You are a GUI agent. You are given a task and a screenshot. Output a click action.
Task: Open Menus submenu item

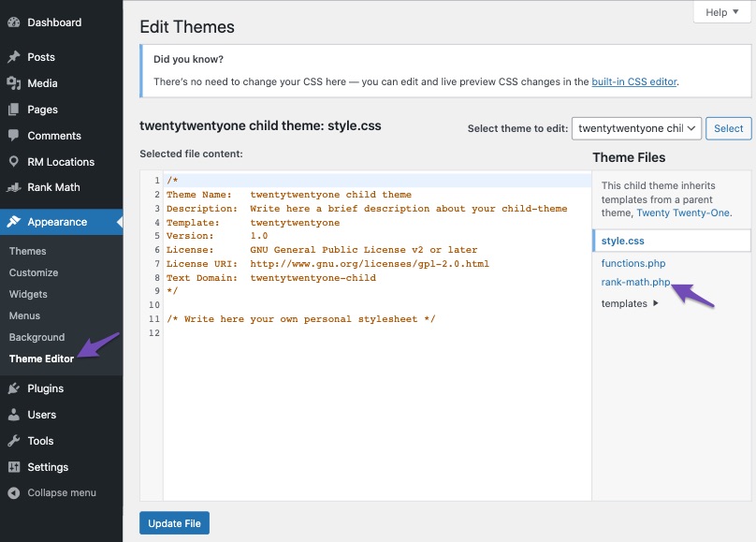click(x=24, y=315)
